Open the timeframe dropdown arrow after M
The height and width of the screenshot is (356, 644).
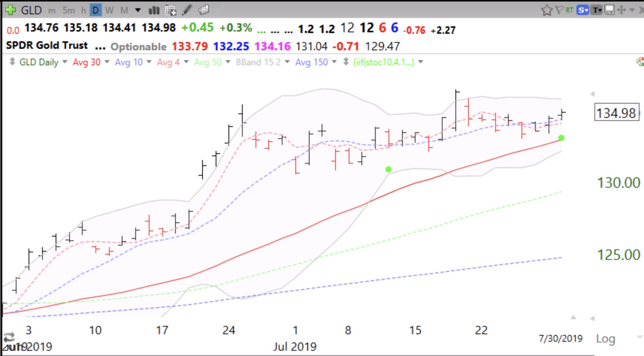pos(138,10)
